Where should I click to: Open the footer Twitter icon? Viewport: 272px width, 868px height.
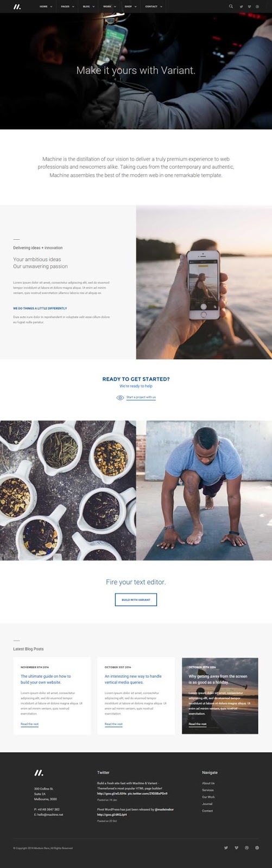pos(226,847)
